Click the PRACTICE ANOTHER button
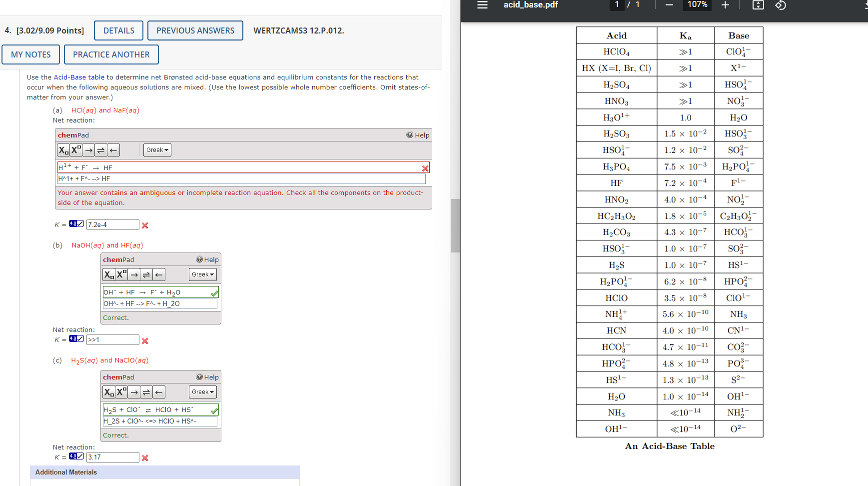This screenshot has width=868, height=486. point(111,54)
